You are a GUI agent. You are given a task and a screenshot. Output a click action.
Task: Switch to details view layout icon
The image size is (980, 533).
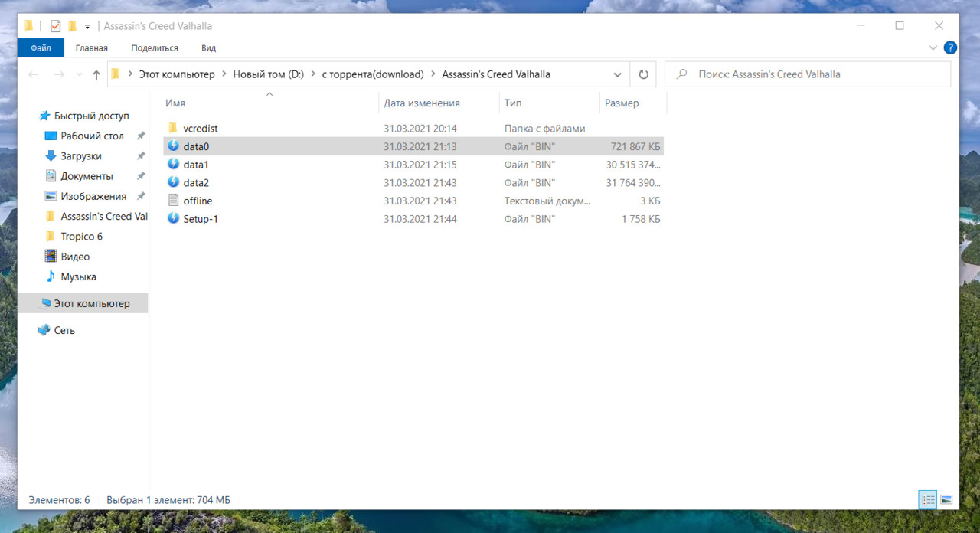(928, 499)
